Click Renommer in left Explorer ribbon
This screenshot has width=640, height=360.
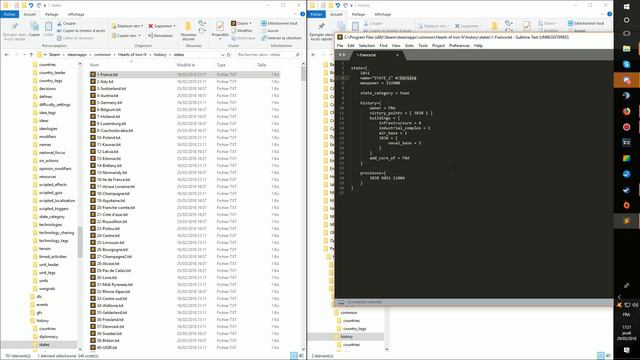[160, 36]
